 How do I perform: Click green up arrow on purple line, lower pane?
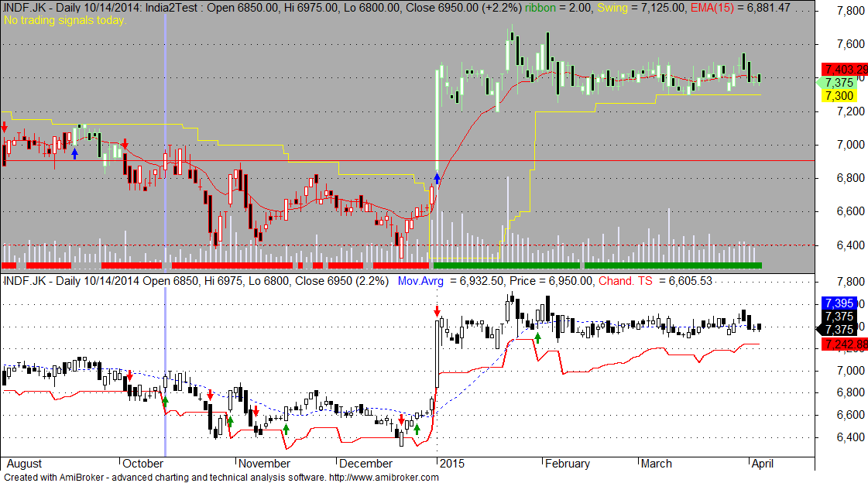click(165, 402)
